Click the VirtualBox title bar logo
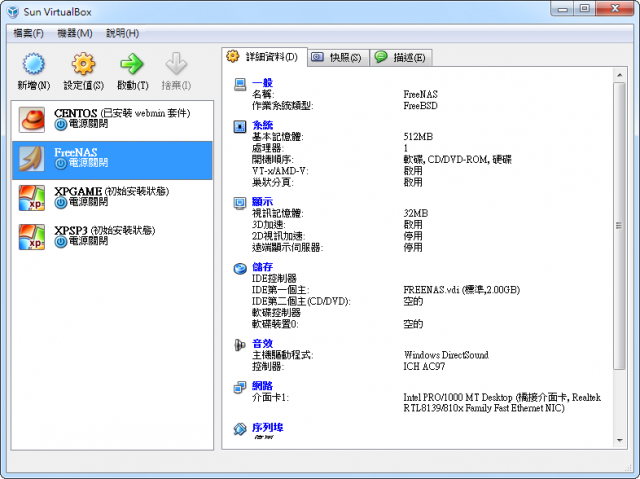 coord(13,12)
